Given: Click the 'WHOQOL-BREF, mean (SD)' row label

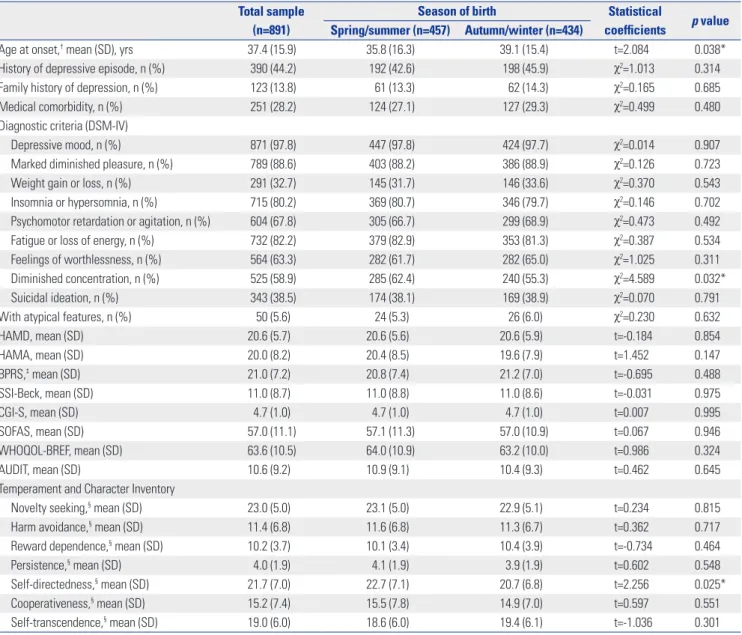Looking at the screenshot, I should (x=61, y=450).
